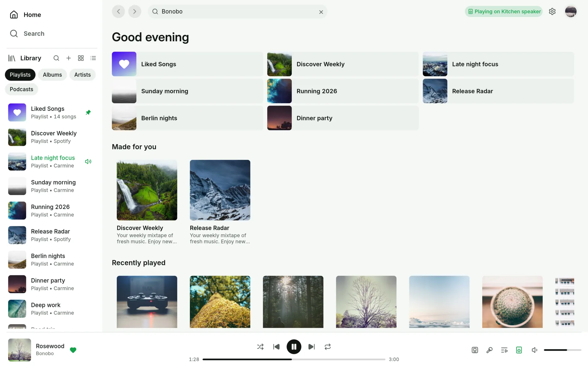Select the Albums filter tab
588x368 pixels.
(x=52, y=75)
